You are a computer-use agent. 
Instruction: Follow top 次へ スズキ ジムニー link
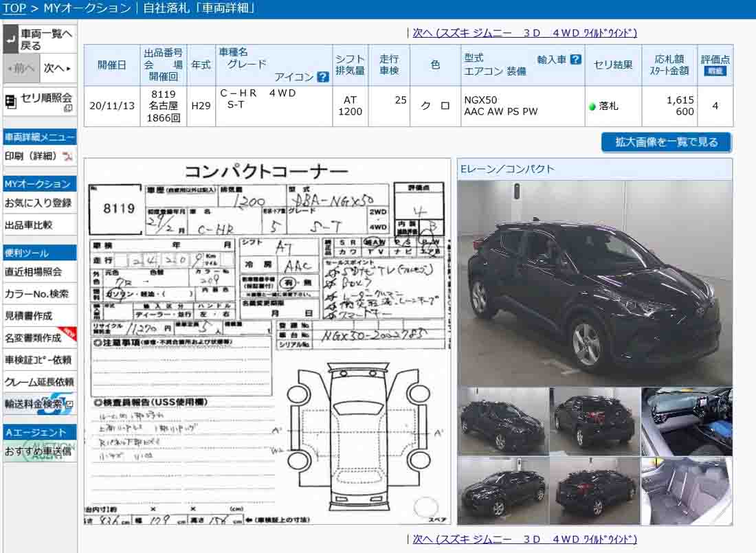click(x=524, y=32)
